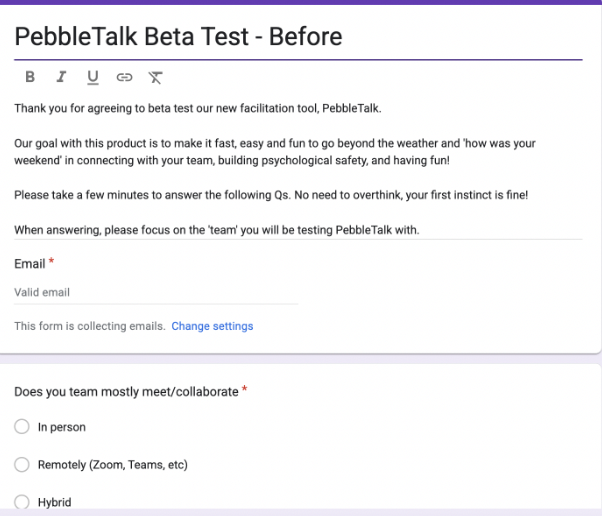Viewport: 602px width, 516px height.
Task: Click the 'Our goal with this product' paragraph
Action: [x=275, y=152]
